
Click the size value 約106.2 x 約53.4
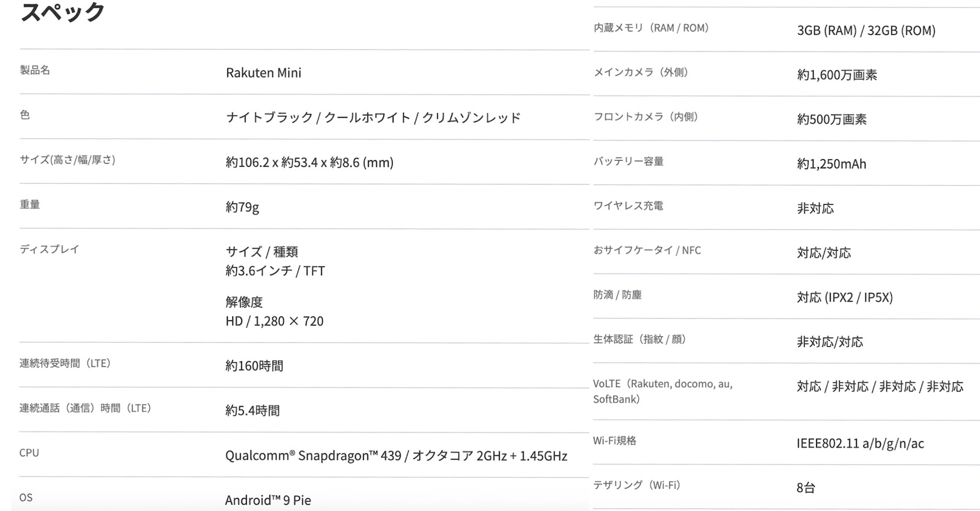click(271, 162)
